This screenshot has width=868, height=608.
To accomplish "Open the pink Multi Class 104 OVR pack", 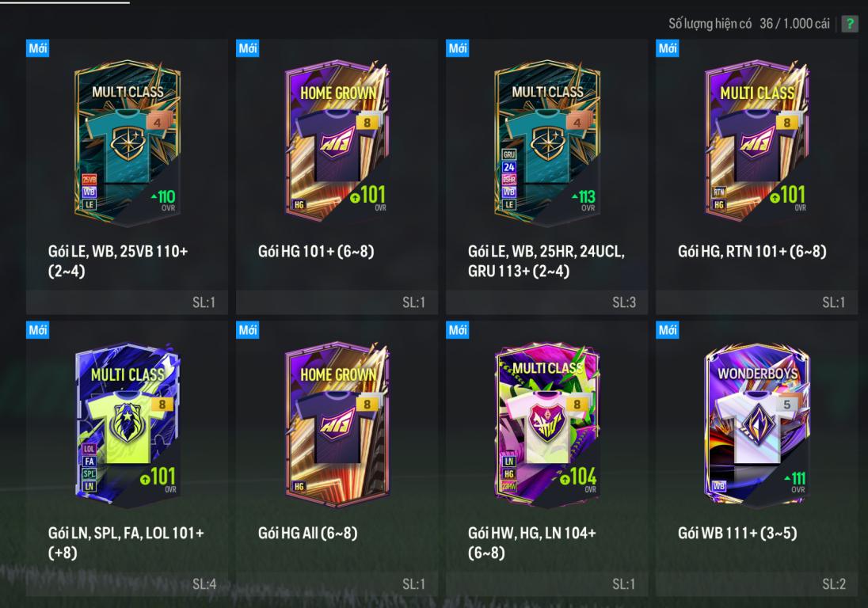I will point(547,425).
